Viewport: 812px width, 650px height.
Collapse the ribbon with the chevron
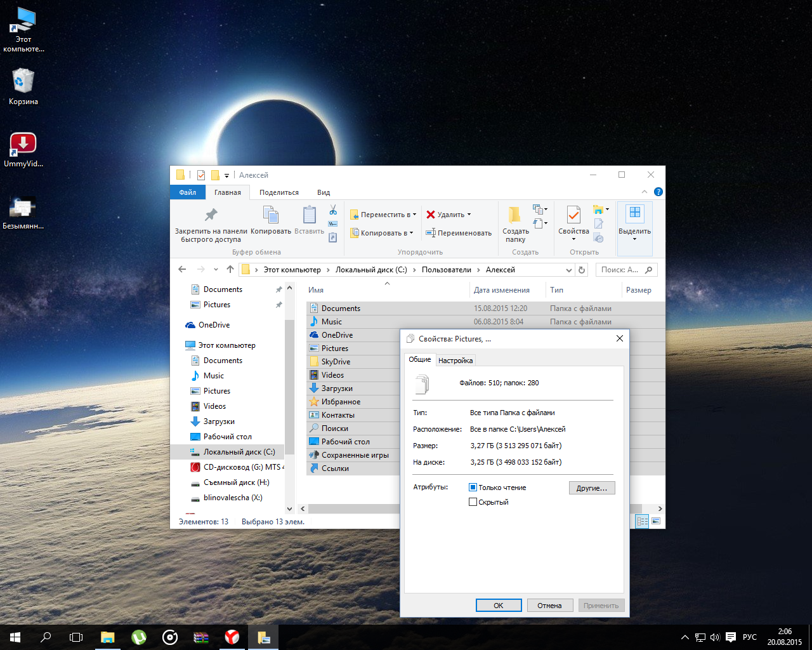(645, 192)
